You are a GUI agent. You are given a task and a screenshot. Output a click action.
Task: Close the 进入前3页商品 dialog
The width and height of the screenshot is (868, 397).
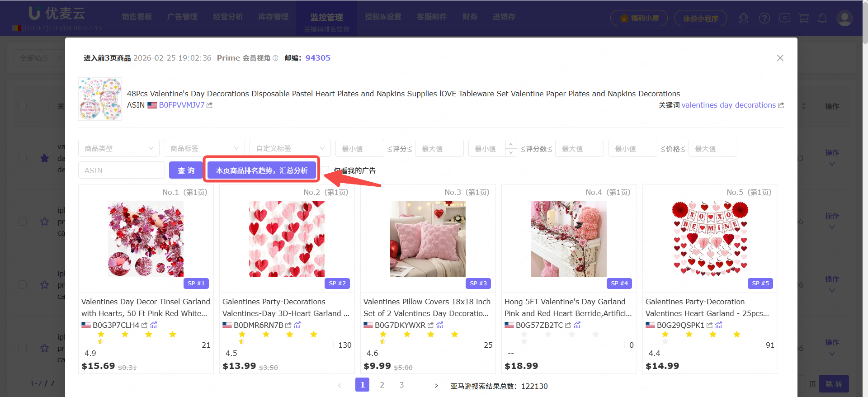(x=780, y=58)
